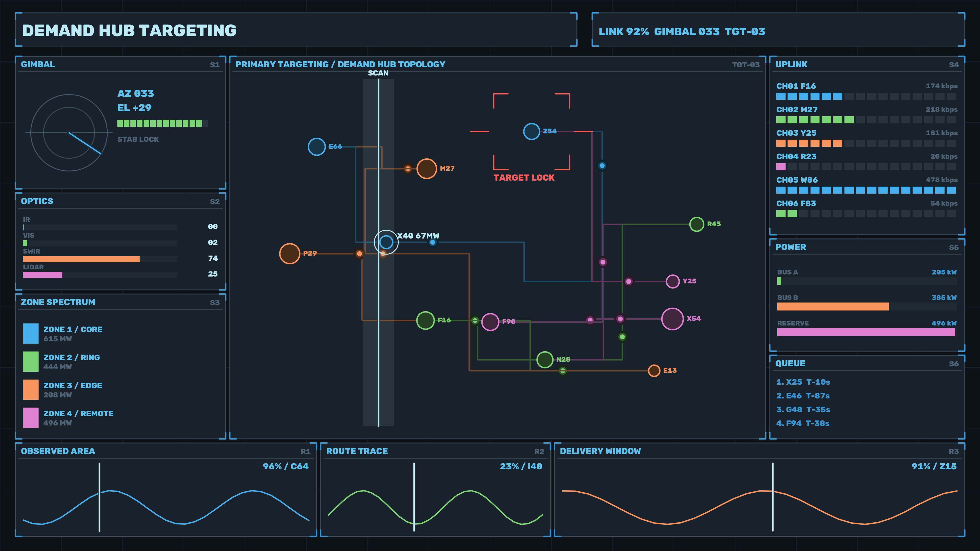980x551 pixels.
Task: Click the X40 67MW selected node
Action: click(x=386, y=242)
